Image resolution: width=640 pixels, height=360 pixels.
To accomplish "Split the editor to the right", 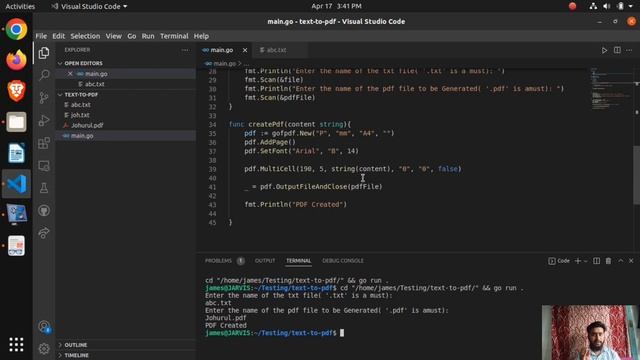I will (617, 50).
